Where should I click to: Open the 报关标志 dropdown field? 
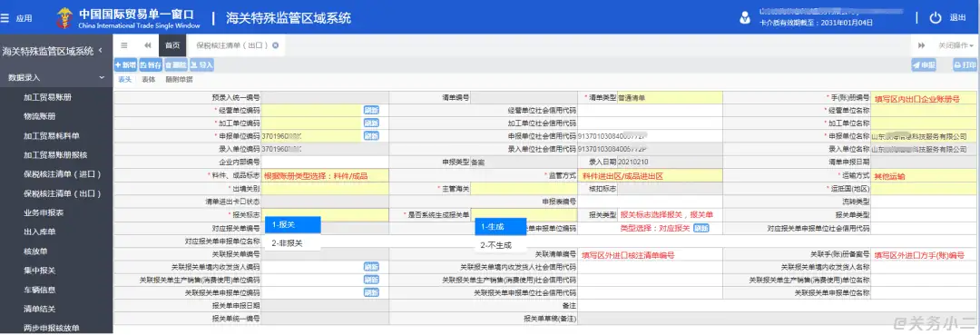[x=325, y=214]
